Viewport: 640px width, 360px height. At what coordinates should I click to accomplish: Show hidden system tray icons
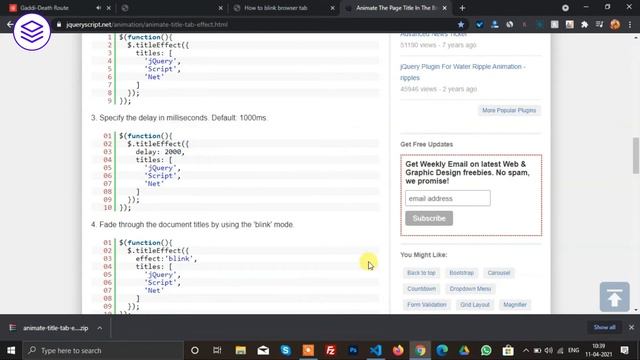click(526, 350)
